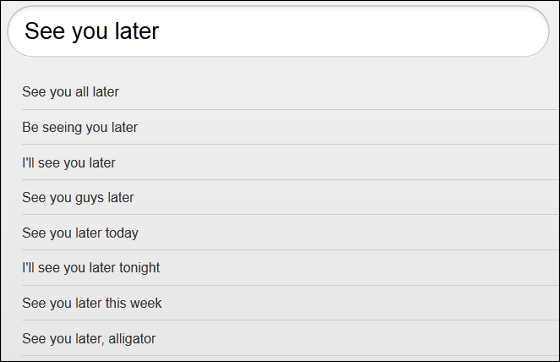
Task: Choose the 'See you later, alligator' suggestion
Action: point(290,338)
